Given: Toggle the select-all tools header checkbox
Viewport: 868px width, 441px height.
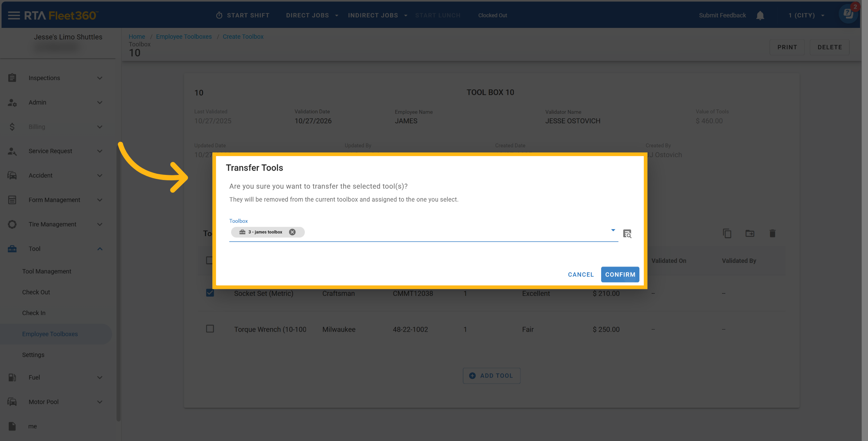Looking at the screenshot, I should [209, 260].
